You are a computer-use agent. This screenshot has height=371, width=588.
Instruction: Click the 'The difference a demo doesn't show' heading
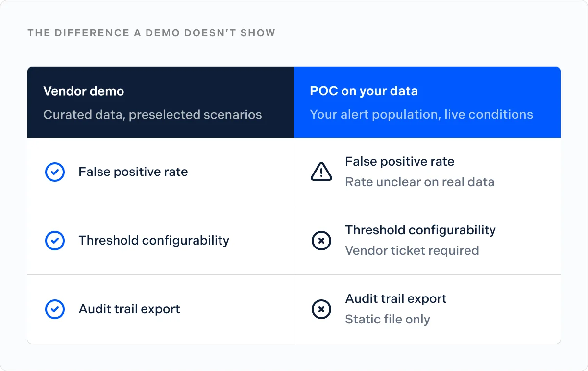[151, 33]
